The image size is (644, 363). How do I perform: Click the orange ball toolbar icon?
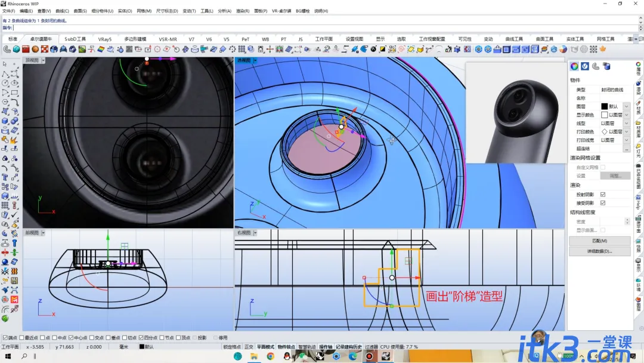[x=35, y=50]
